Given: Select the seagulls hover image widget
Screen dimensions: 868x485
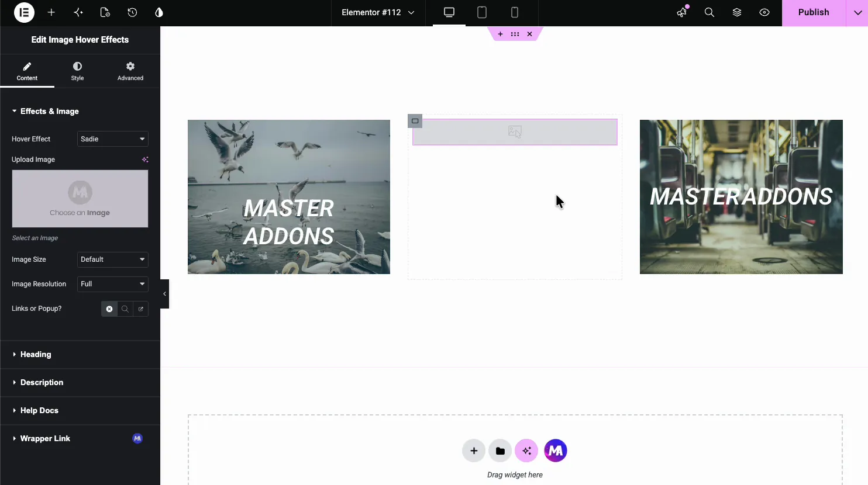Looking at the screenshot, I should [289, 197].
